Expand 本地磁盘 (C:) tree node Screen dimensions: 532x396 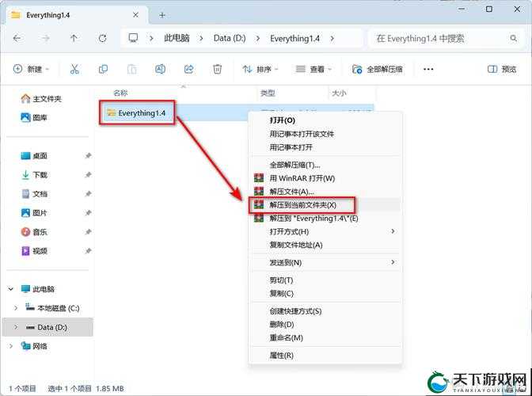(x=16, y=308)
